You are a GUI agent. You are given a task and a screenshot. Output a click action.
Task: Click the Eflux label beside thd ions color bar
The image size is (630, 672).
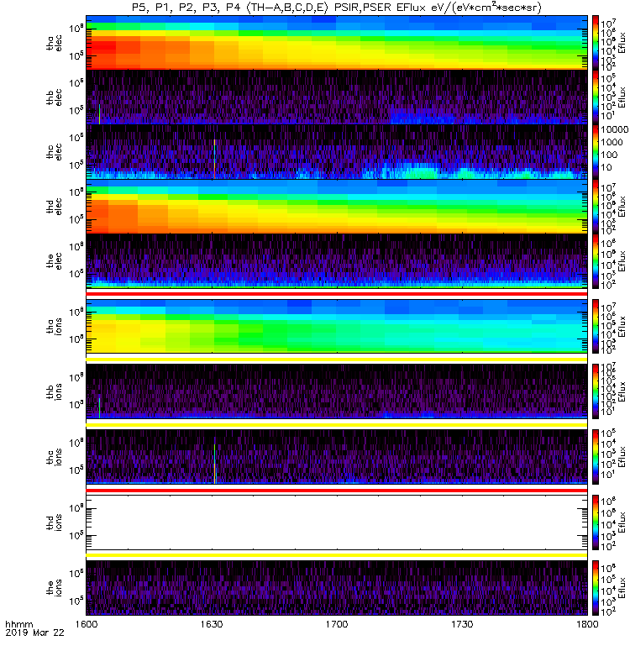(622, 522)
